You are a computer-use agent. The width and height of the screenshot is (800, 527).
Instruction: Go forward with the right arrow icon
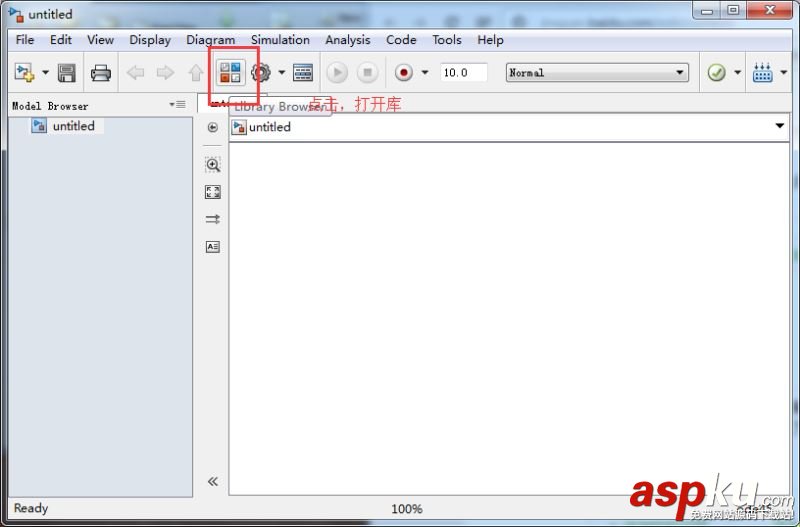pyautogui.click(x=165, y=73)
